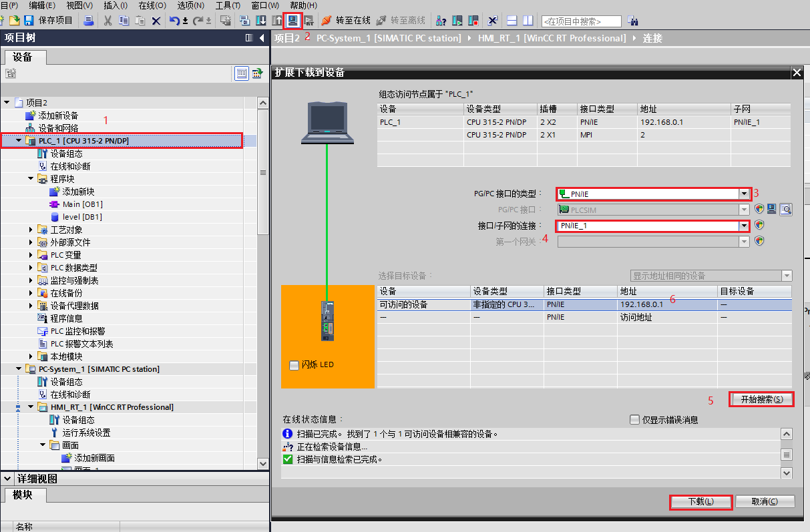810x532 pixels.
Task: Collapse project tree left arrow icon
Action: [263, 38]
